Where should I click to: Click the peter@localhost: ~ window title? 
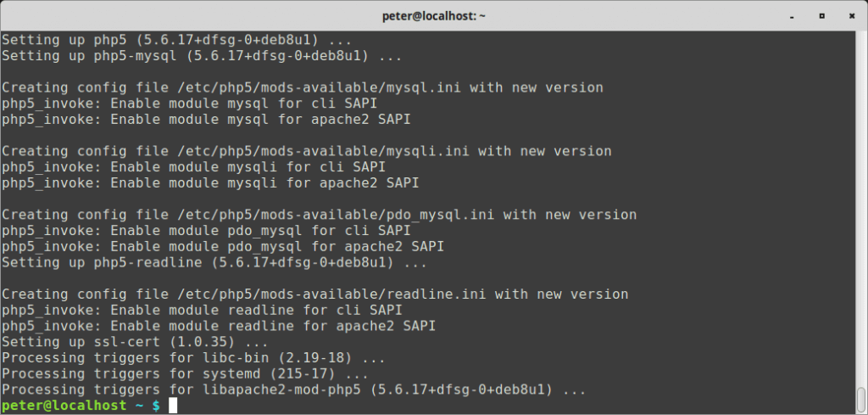tap(434, 16)
